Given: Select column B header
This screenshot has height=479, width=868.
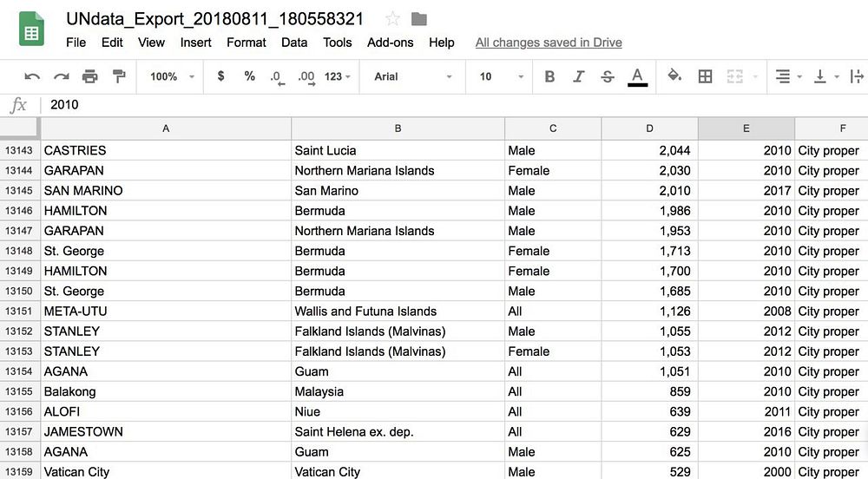Looking at the screenshot, I should pyautogui.click(x=398, y=128).
